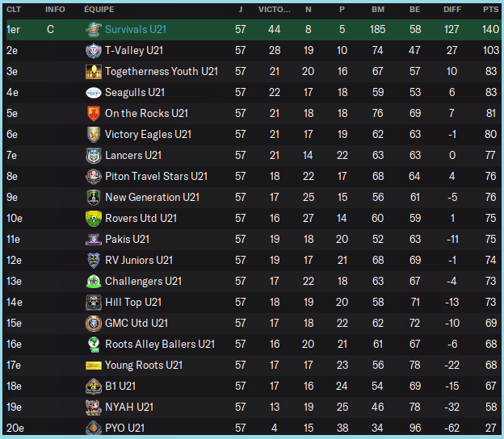Image resolution: width=504 pixels, height=439 pixels.
Task: Click the On the Rocks U21 badge
Action: (x=94, y=113)
